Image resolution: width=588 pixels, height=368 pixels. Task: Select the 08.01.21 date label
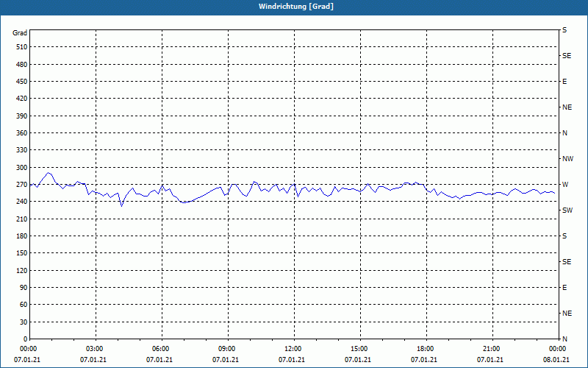pyautogui.click(x=556, y=360)
